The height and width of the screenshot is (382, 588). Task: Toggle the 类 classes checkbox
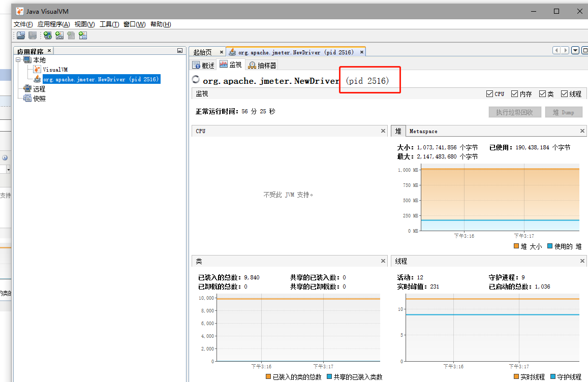coord(542,93)
